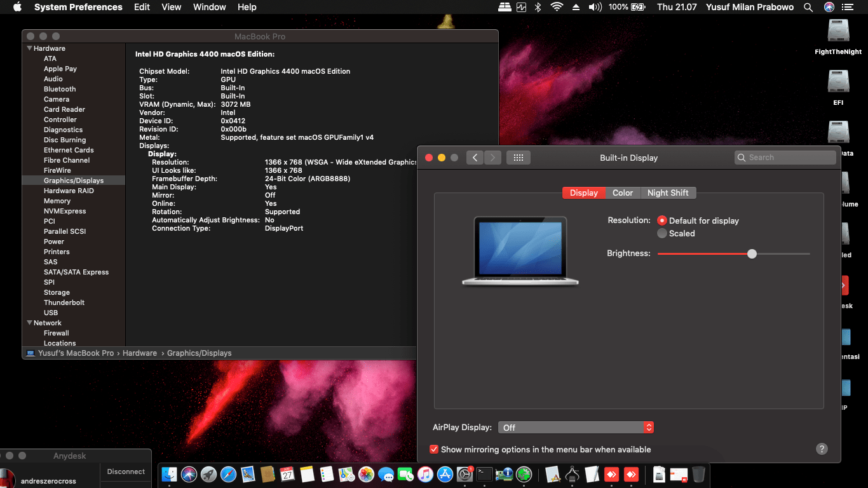
Task: Select Default for display resolution
Action: click(x=662, y=220)
